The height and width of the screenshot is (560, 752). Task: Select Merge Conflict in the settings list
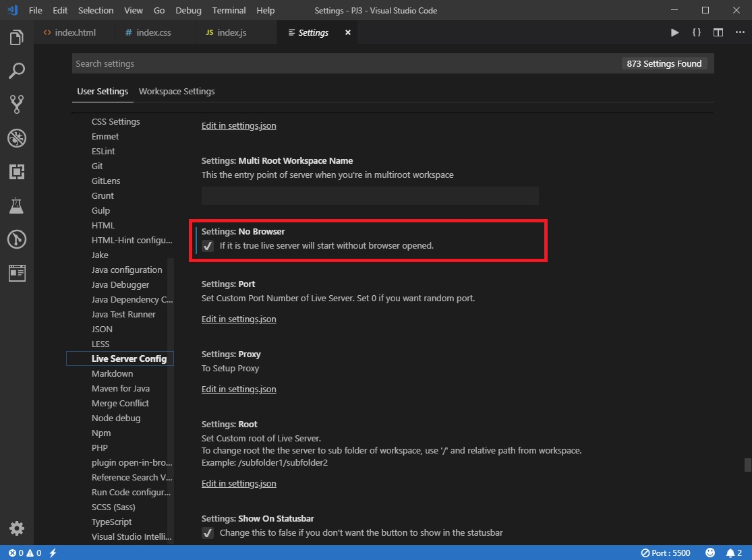[x=120, y=404]
